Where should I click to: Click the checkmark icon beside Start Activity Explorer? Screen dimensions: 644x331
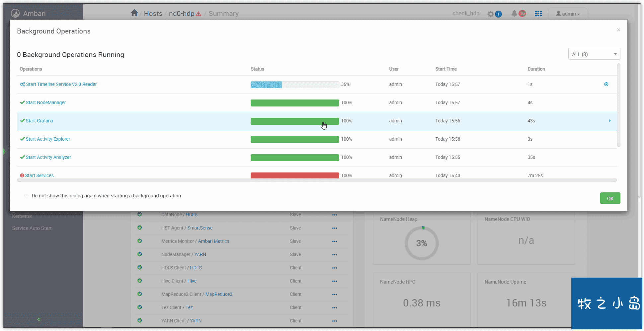[x=22, y=139]
